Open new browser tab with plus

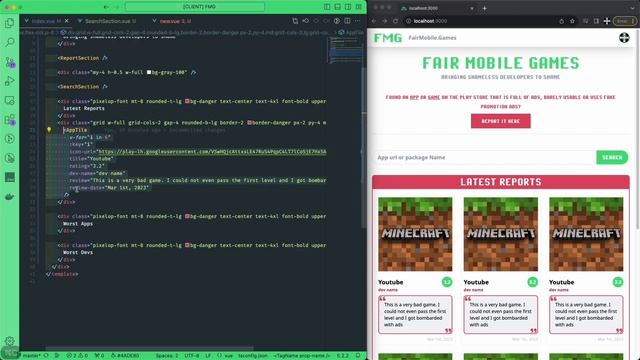pos(484,8)
